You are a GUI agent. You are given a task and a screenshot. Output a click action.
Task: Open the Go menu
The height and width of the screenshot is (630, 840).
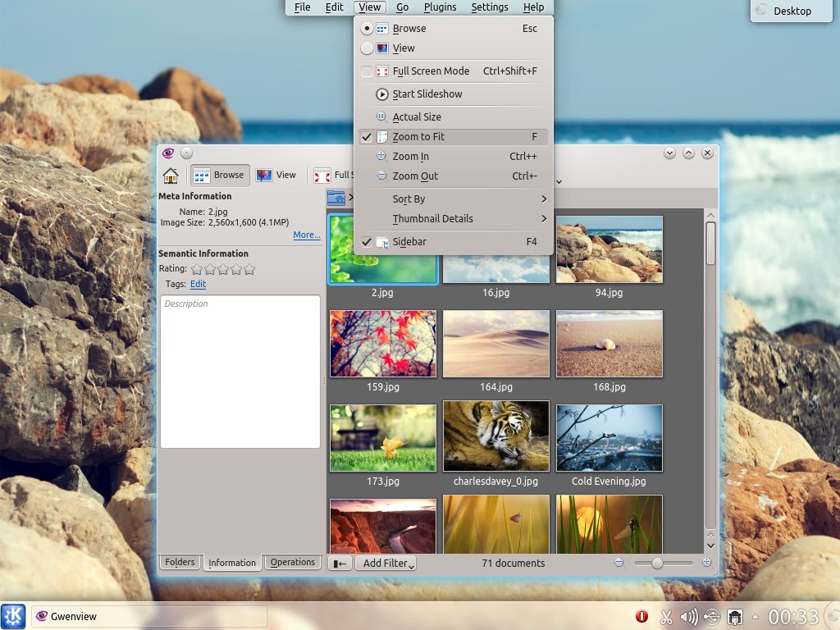click(x=402, y=7)
